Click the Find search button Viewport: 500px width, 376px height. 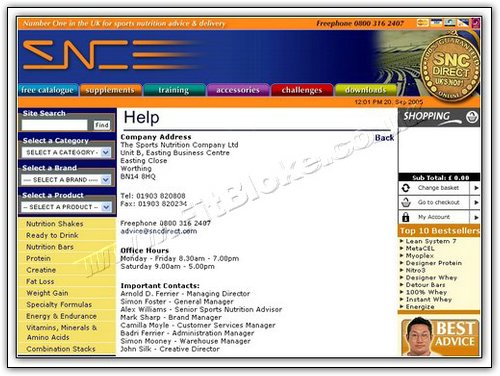102,125
